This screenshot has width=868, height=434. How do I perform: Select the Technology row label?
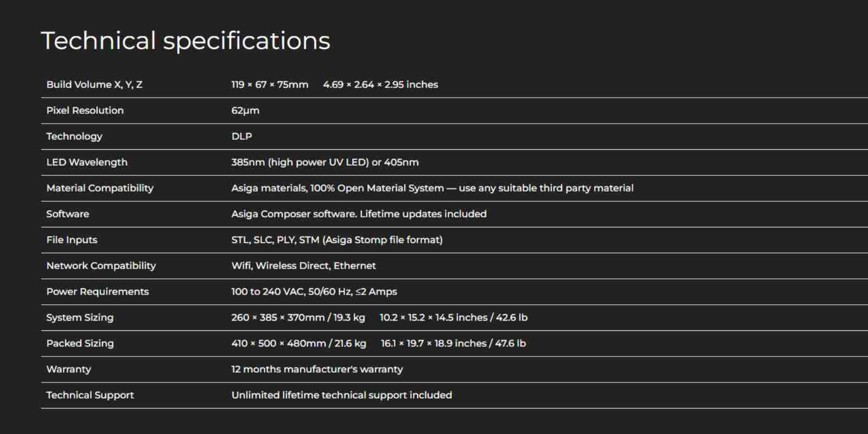74,137
